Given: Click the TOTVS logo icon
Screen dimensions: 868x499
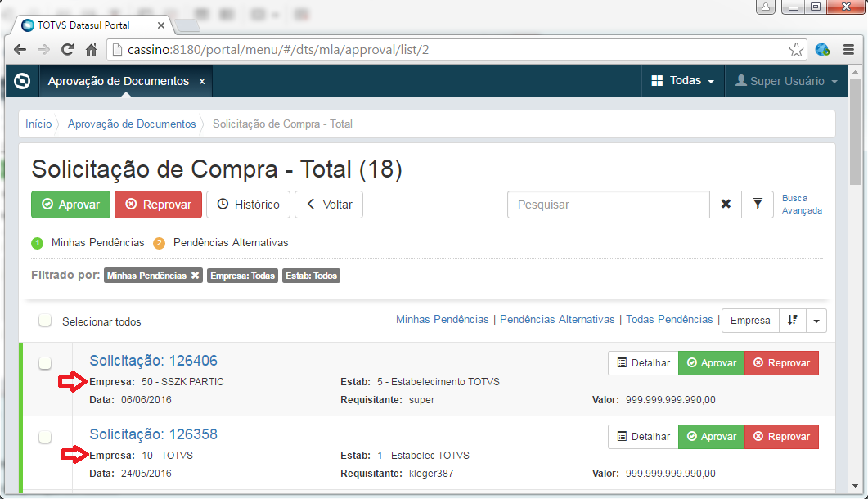Looking at the screenshot, I should (22, 81).
